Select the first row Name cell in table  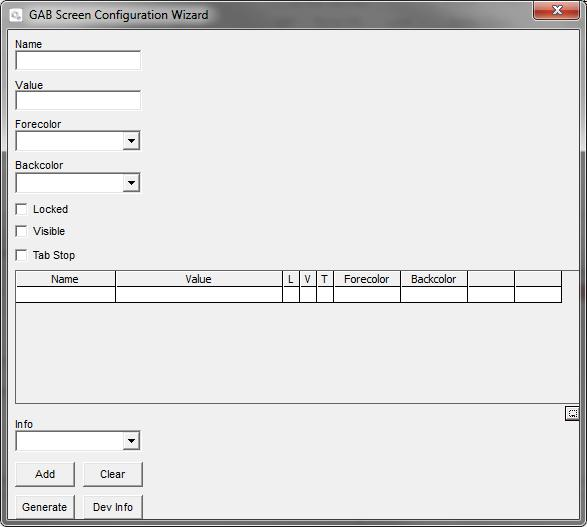pos(65,295)
